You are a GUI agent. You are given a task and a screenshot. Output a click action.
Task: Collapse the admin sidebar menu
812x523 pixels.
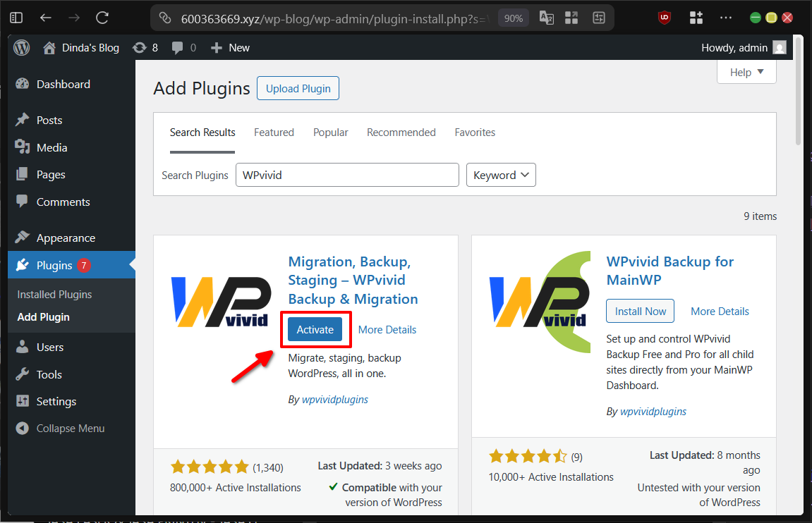(x=71, y=428)
